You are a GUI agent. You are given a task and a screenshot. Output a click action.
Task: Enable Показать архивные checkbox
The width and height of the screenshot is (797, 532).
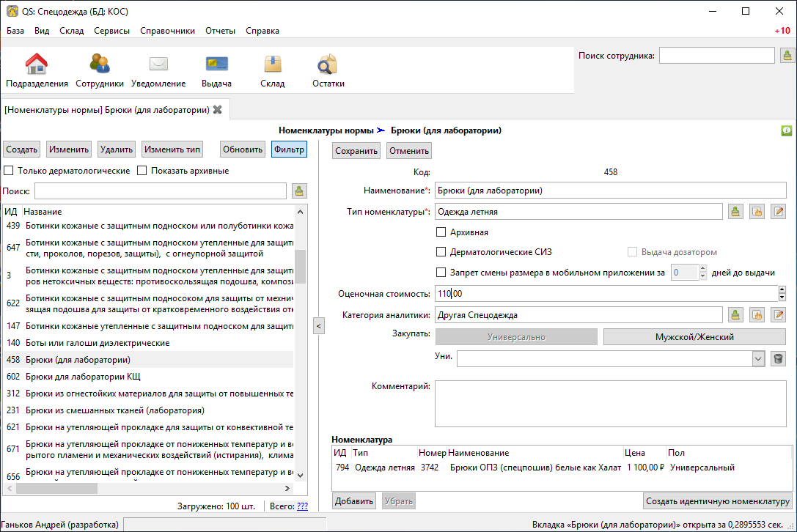(x=142, y=171)
